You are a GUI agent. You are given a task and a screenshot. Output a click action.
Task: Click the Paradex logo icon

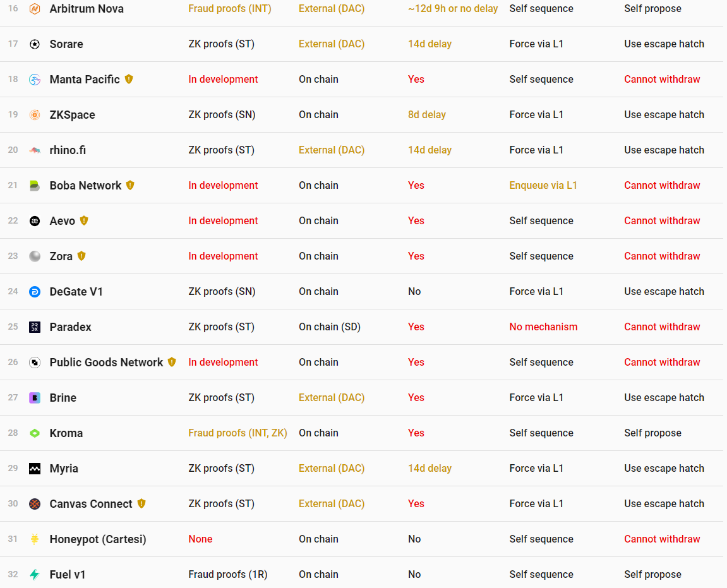pos(35,327)
